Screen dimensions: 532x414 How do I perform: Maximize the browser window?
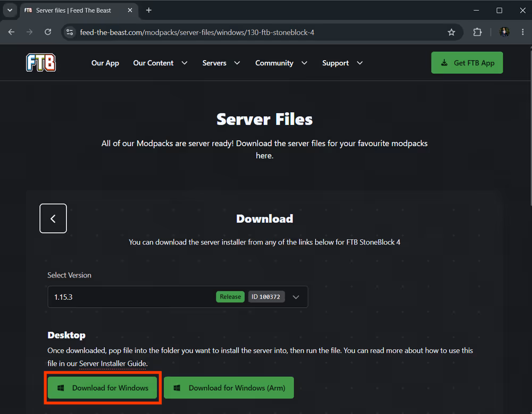pyautogui.click(x=500, y=10)
